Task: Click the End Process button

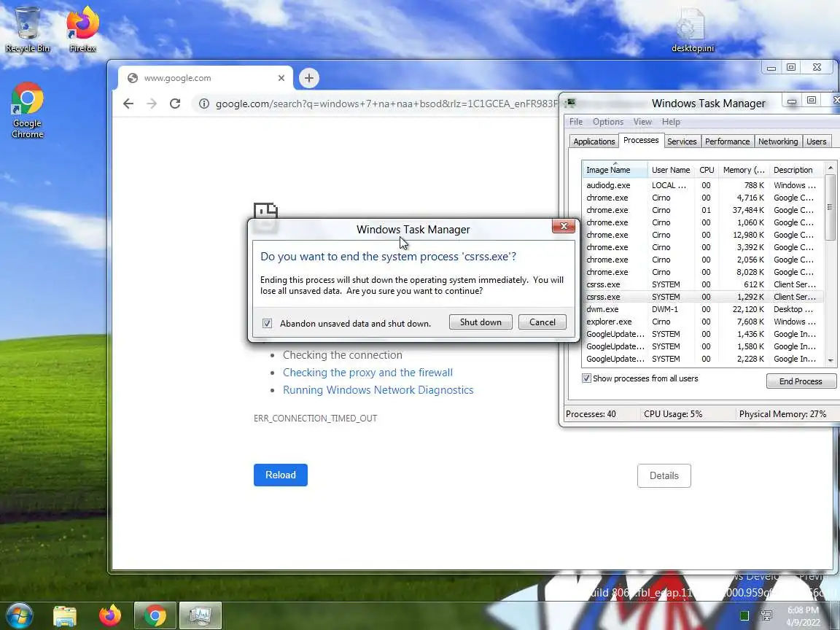Action: [x=801, y=381]
